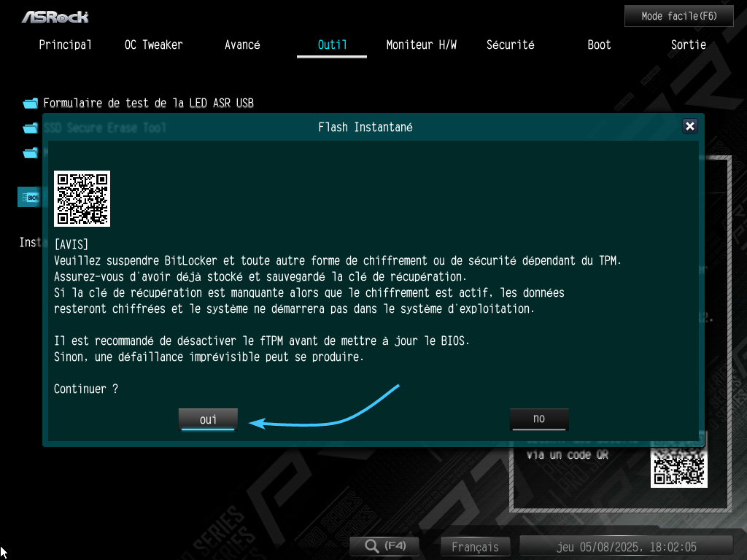Open the Principal tab
747x560 pixels.
point(65,44)
